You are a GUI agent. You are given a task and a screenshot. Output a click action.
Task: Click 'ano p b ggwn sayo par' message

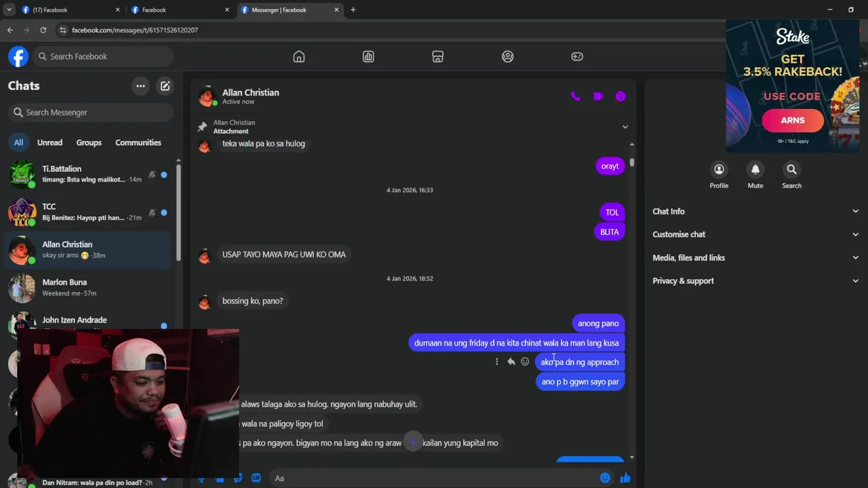[580, 382]
